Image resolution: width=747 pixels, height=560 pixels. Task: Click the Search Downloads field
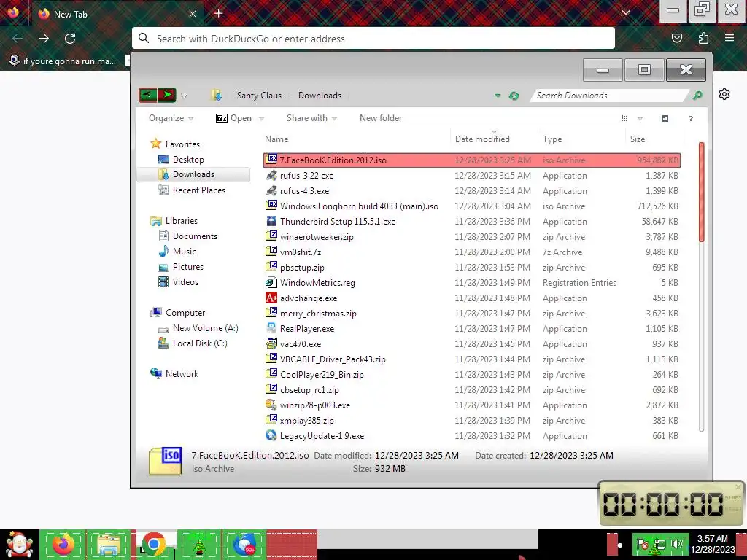609,96
